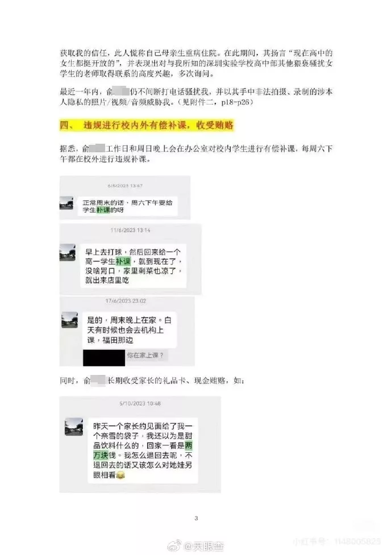
Task: Click the green highlighted 补课 in the first chat
Action: coord(103,210)
